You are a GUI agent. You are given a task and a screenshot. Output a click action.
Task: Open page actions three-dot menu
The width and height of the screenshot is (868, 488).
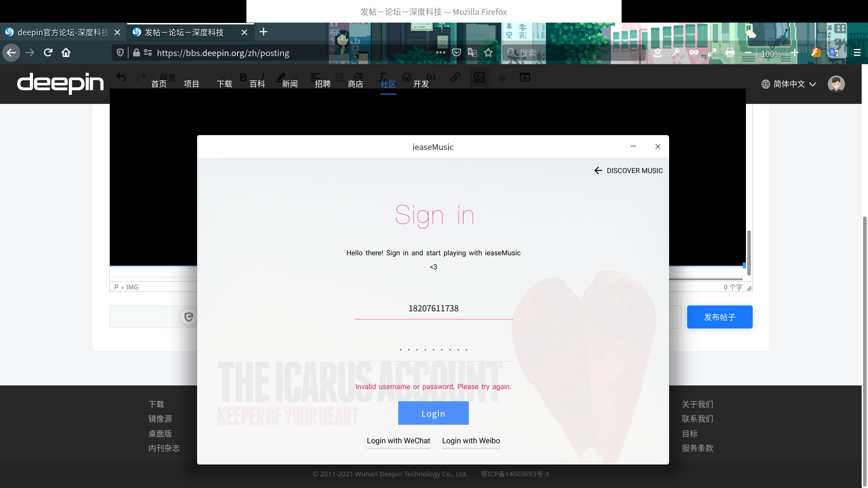440,53
